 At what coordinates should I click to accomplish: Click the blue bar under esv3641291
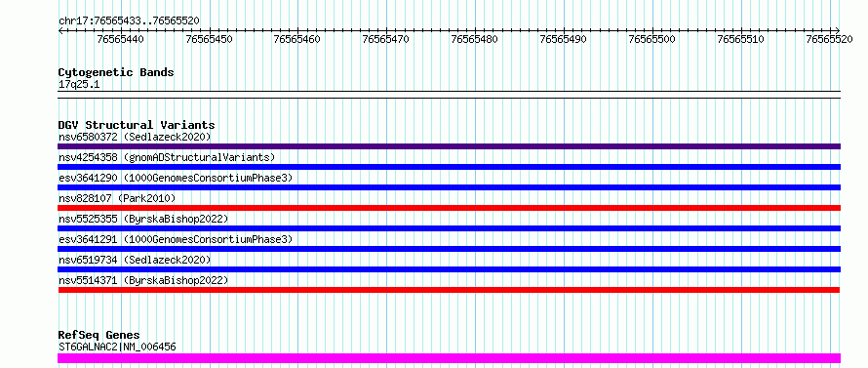449,249
